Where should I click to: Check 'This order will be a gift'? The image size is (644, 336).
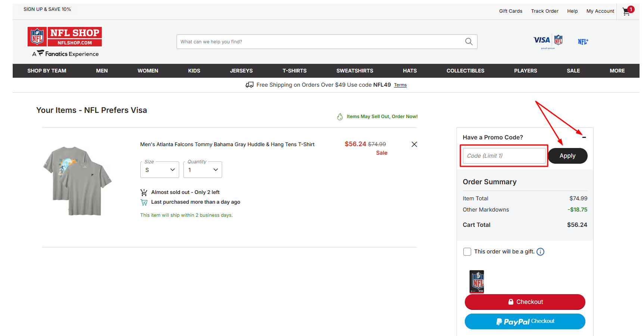pyautogui.click(x=467, y=252)
